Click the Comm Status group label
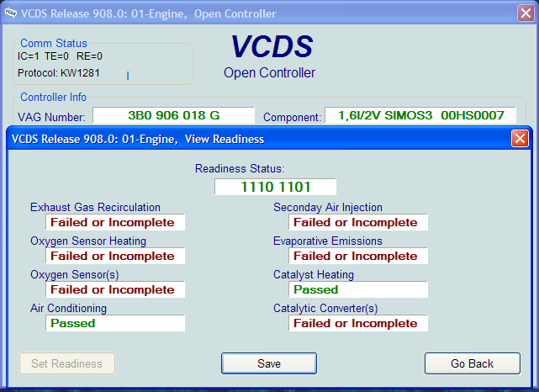This screenshot has width=539, height=392. coord(54,44)
